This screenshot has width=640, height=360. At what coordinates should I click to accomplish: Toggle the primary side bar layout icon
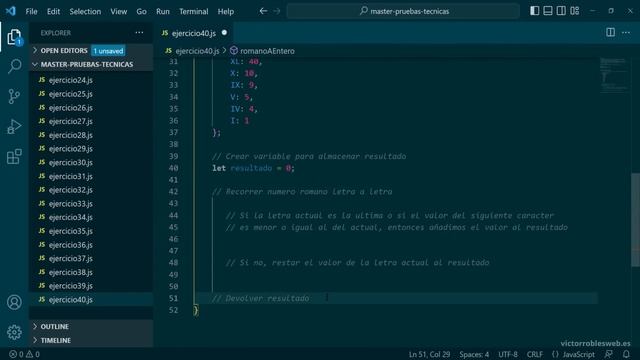click(534, 11)
